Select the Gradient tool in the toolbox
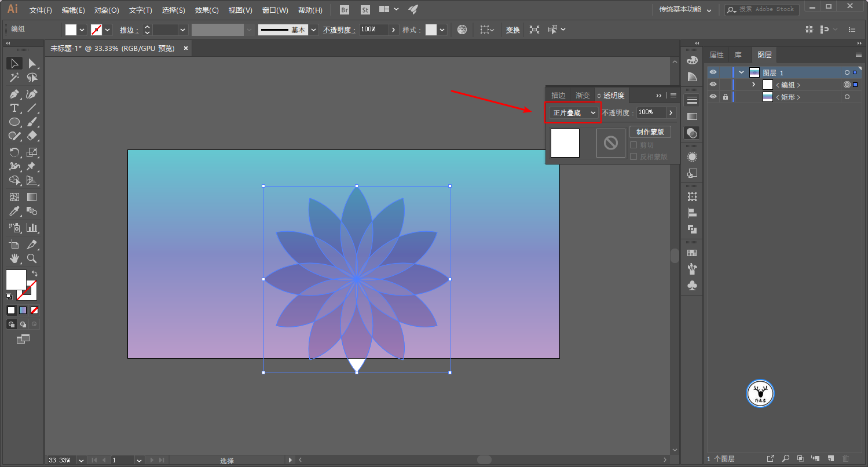This screenshot has height=467, width=868. pyautogui.click(x=32, y=197)
